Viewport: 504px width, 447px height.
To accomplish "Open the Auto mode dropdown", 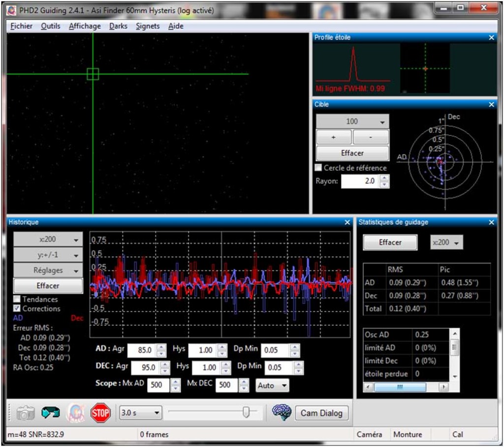I will pos(272,385).
